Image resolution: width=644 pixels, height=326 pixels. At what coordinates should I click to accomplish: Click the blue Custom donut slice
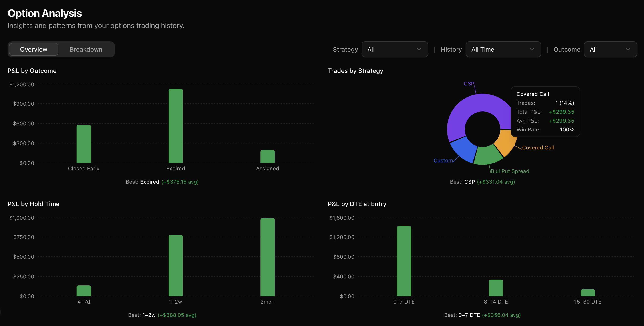coord(464,149)
